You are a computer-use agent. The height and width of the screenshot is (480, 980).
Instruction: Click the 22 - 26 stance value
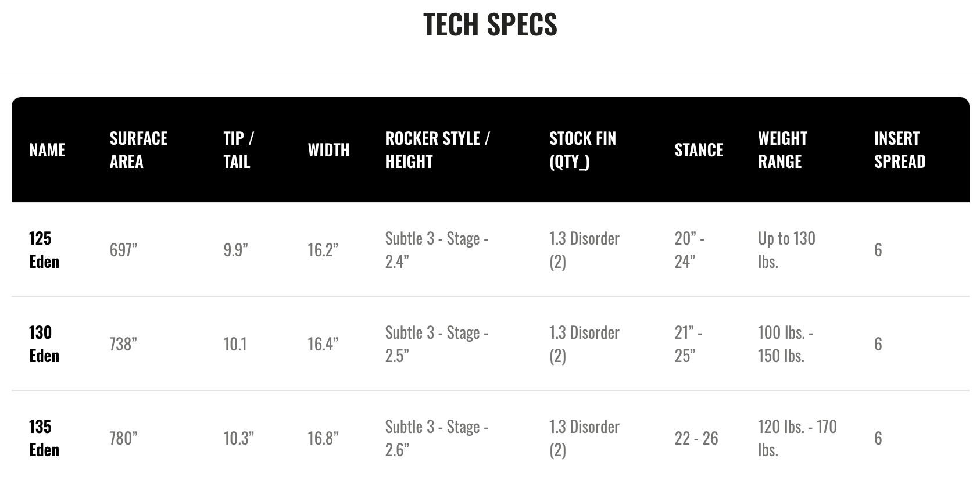click(696, 438)
